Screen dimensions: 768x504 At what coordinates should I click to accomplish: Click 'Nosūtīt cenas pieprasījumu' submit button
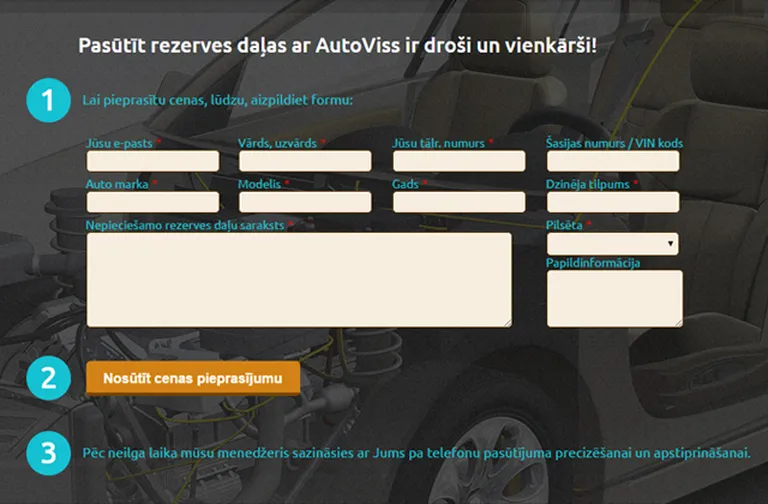193,378
